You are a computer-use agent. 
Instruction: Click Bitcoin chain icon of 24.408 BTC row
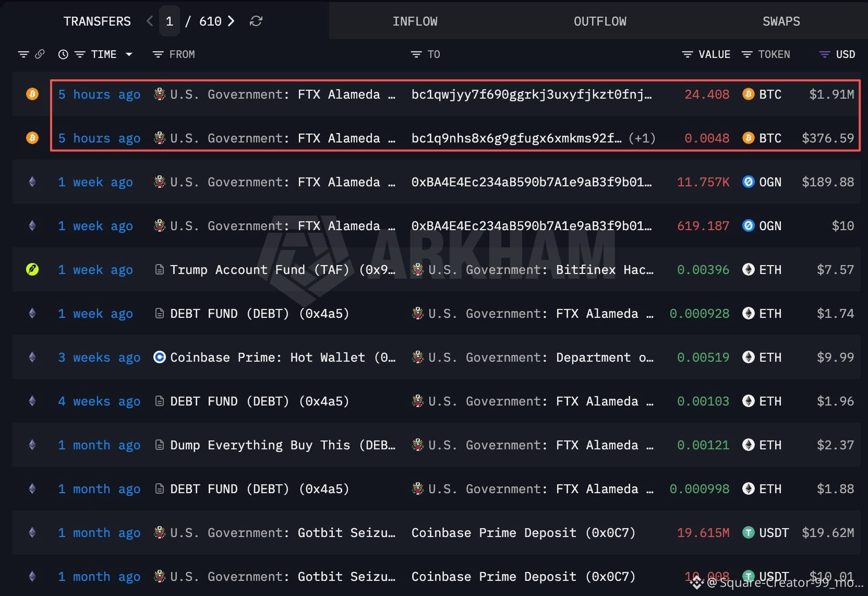pos(32,94)
